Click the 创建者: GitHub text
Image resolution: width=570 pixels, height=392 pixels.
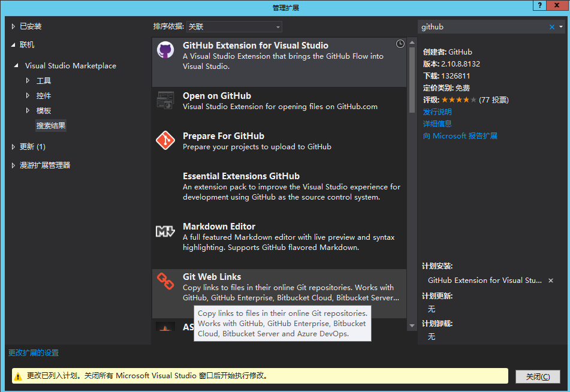pyautogui.click(x=448, y=52)
